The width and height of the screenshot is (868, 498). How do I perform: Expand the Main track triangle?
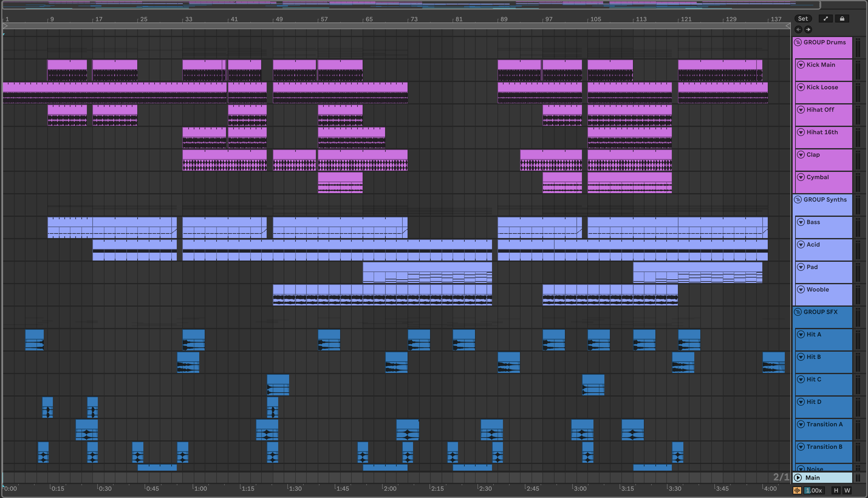[x=798, y=477]
